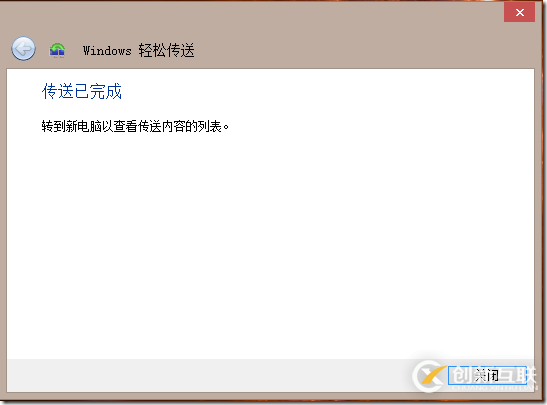The image size is (547, 405).
Task: Click 列表 at end of instruction sentence
Action: pos(209,126)
